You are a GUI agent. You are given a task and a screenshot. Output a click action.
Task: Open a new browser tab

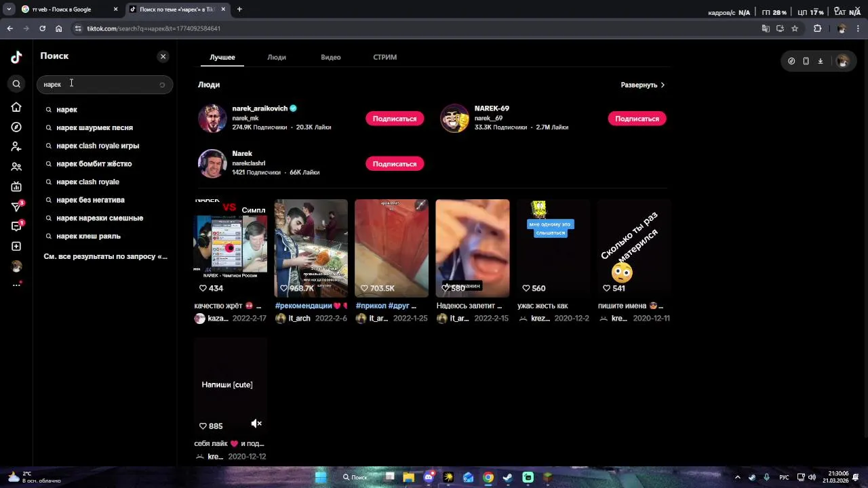point(239,9)
